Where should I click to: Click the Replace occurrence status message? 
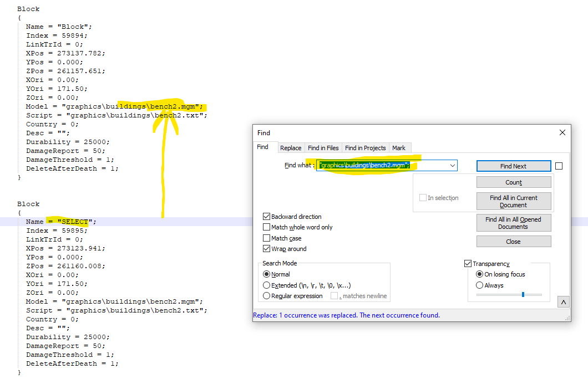tap(347, 315)
